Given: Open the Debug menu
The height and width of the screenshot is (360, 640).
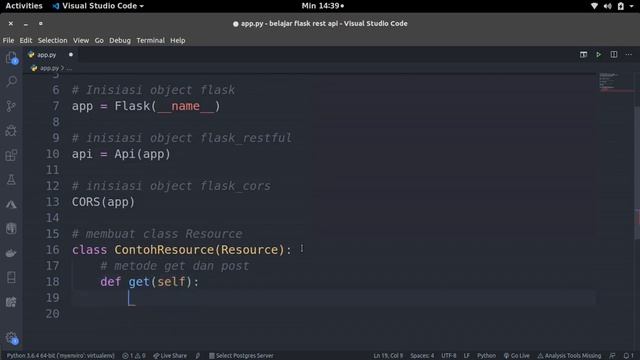Looking at the screenshot, I should pyautogui.click(x=120, y=40).
